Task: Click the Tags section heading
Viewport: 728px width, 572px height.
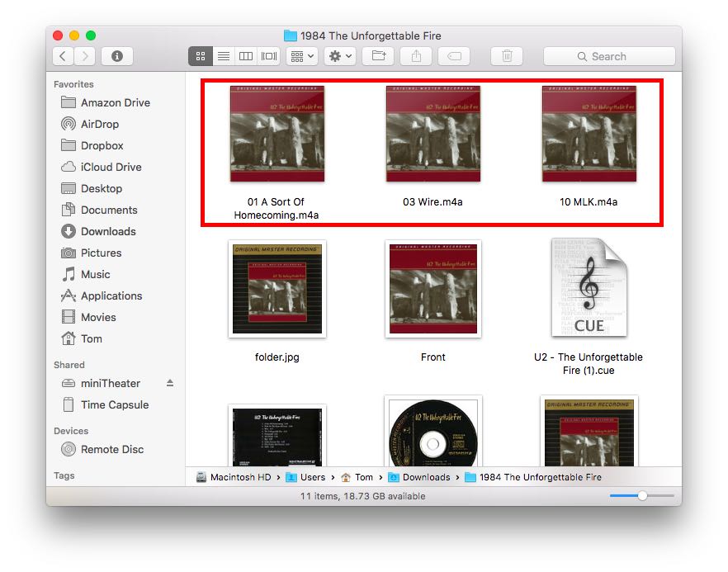Action: coord(64,475)
